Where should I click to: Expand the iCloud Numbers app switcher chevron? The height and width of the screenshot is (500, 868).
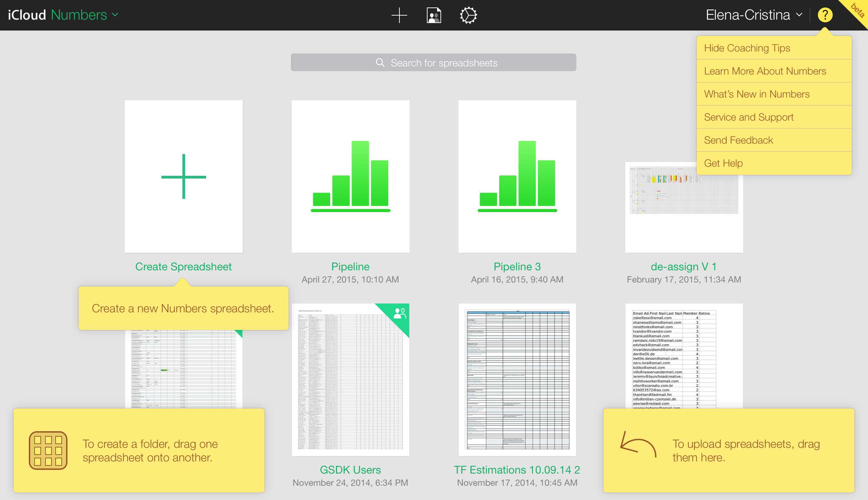pos(116,15)
